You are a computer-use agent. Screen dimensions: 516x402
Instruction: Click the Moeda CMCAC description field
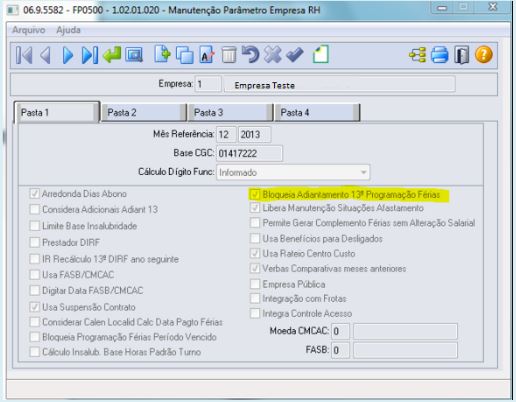405,331
